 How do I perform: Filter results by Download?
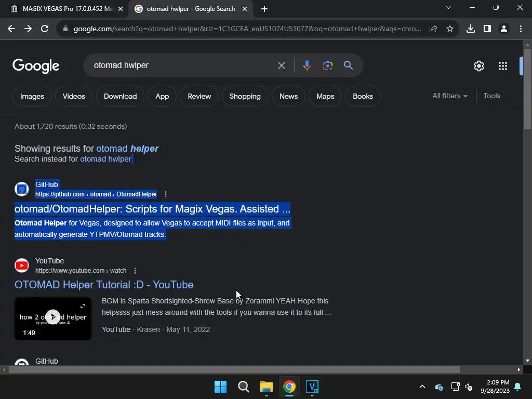[120, 96]
